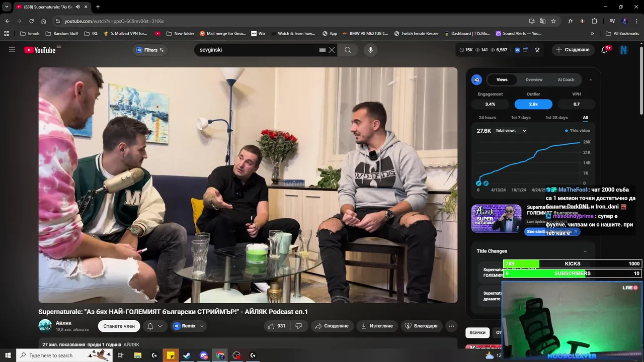Open Sticky Notes on the taskbar

point(171,355)
